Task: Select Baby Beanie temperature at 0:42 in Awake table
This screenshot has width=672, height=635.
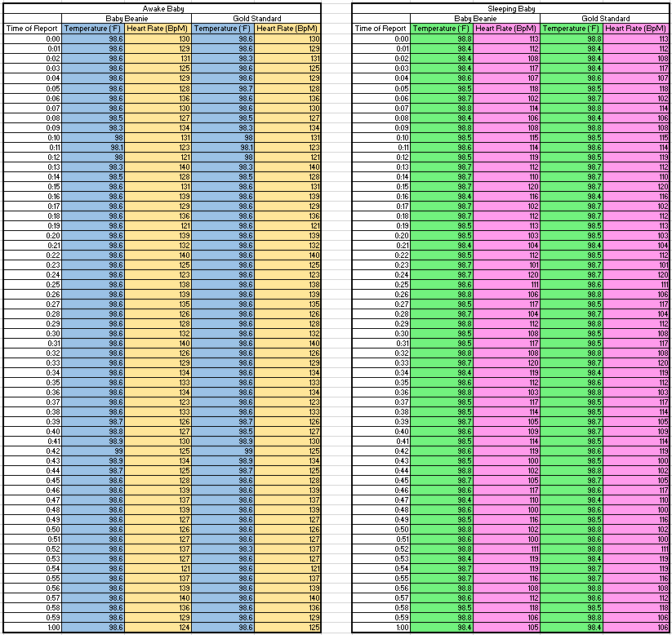Action: pyautogui.click(x=94, y=451)
